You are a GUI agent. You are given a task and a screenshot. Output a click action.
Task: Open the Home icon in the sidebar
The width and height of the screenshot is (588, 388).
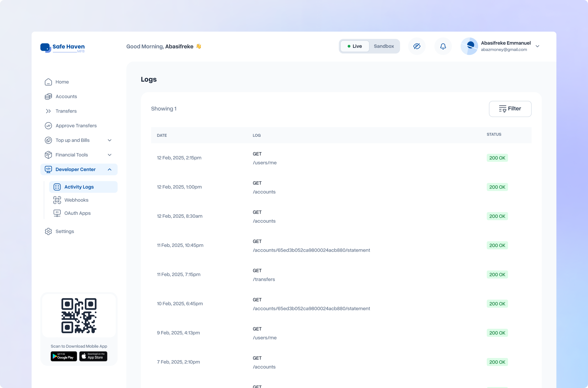coord(48,82)
